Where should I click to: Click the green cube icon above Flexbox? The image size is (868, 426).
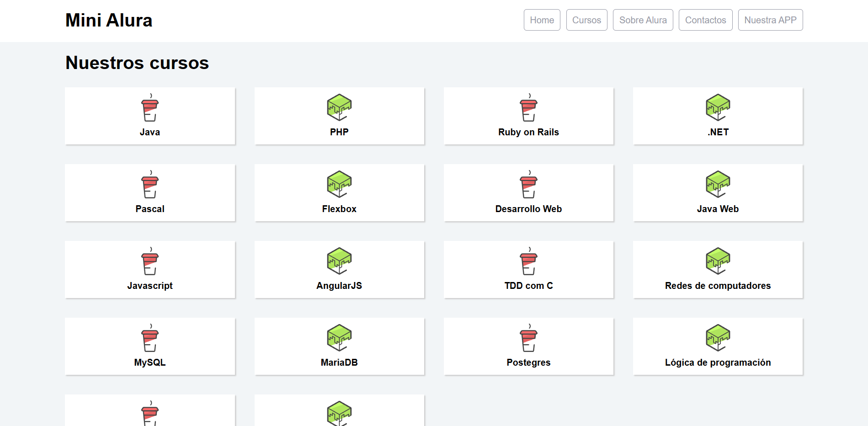[339, 184]
